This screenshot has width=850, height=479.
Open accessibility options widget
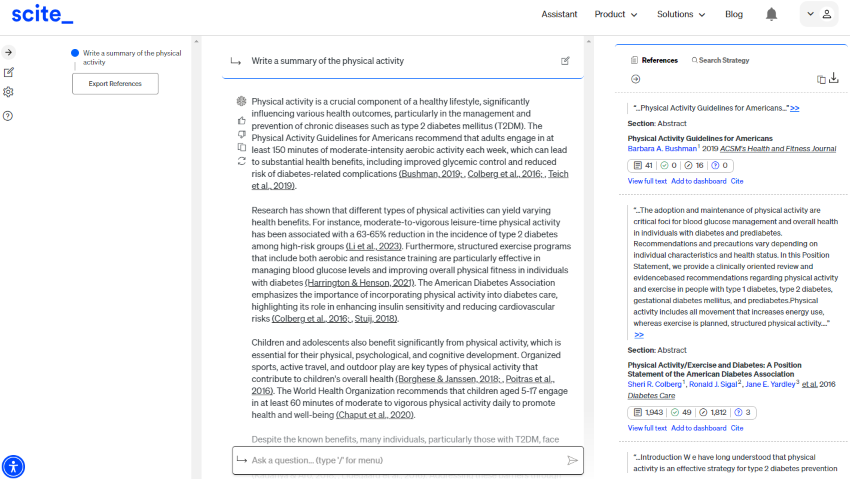point(13,466)
